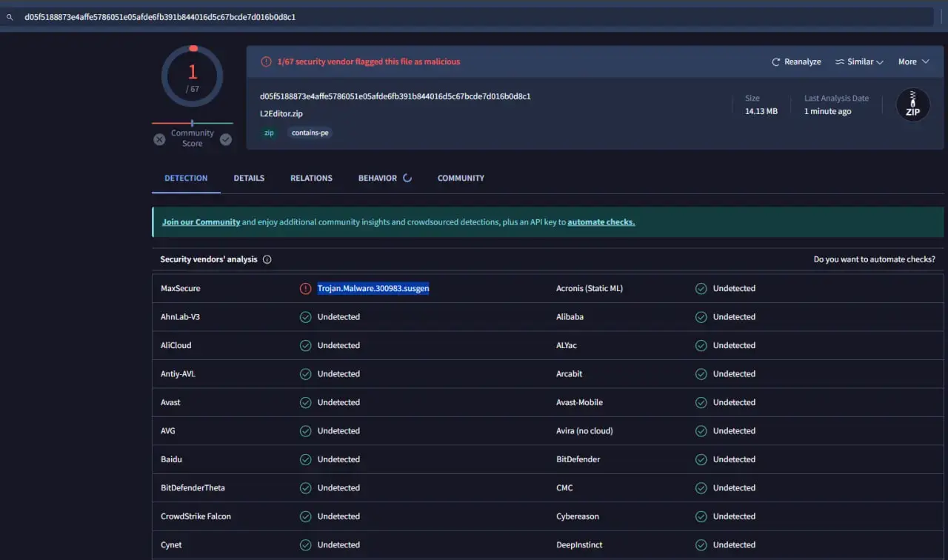Click Alibaba undetected check icon
The width and height of the screenshot is (948, 560).
(701, 317)
